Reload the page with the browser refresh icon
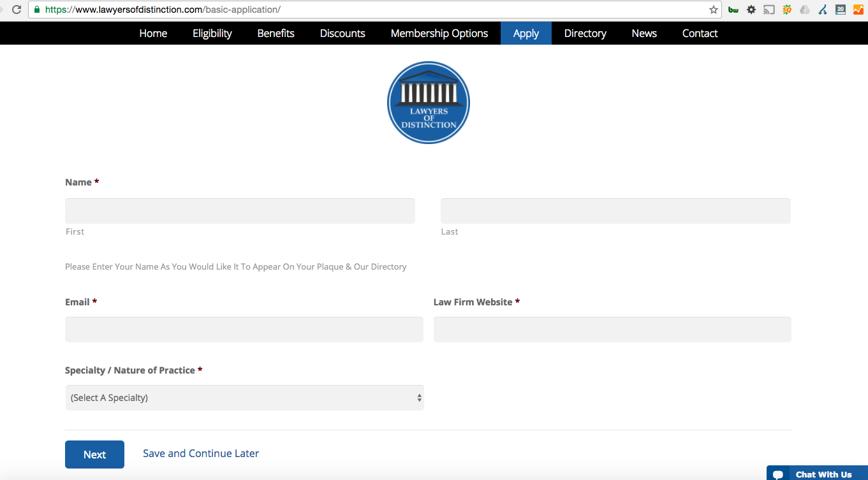Image resolution: width=868 pixels, height=480 pixels. coord(17,10)
